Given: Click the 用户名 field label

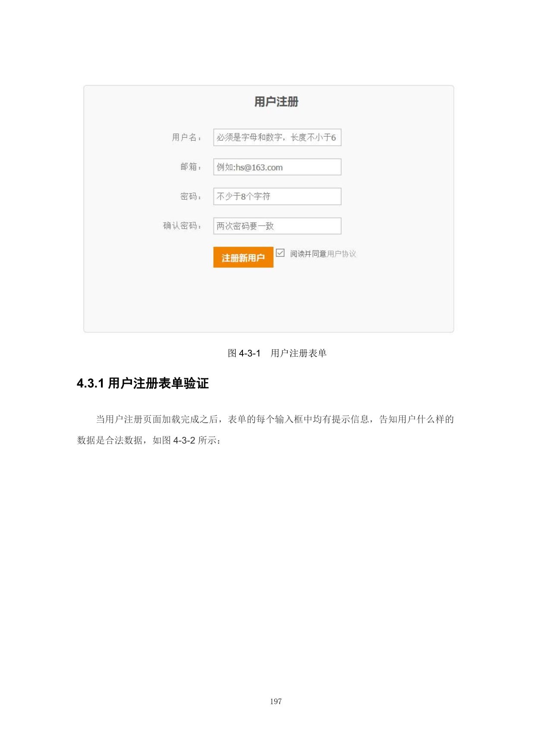Looking at the screenshot, I should click(x=186, y=137).
